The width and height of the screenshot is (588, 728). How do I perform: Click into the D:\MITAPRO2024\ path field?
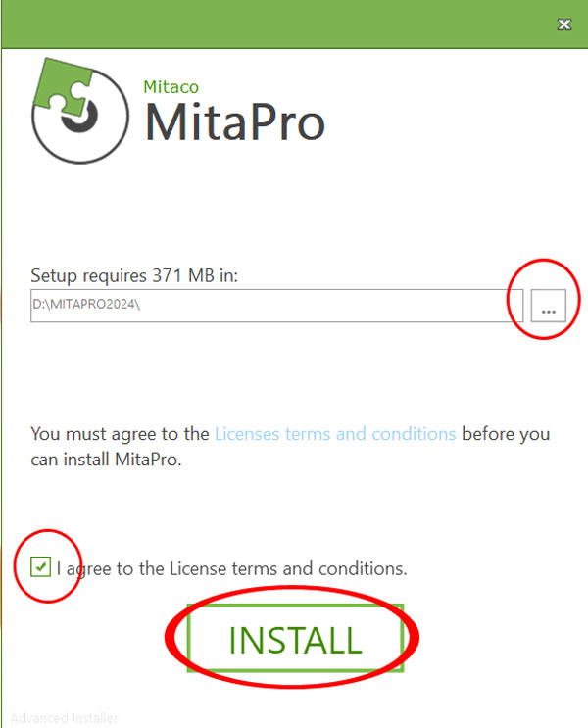tap(276, 306)
